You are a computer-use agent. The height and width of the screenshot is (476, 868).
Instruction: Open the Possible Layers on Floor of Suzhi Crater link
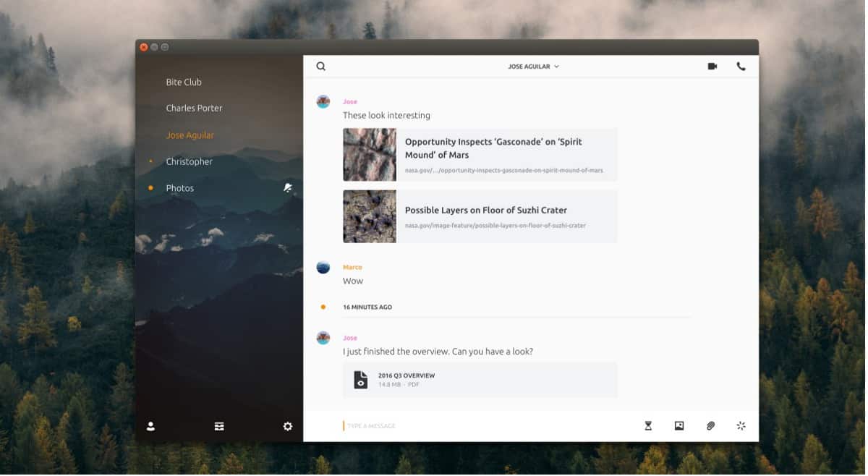pyautogui.click(x=486, y=211)
